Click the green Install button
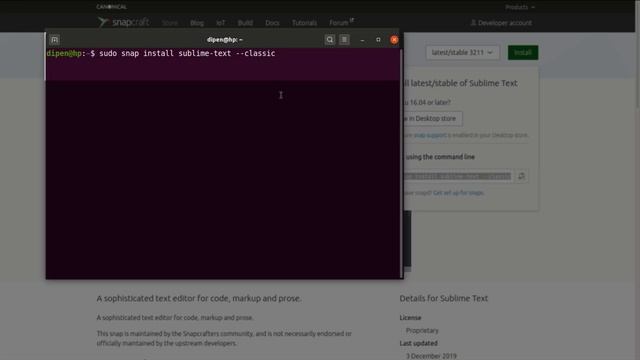This screenshot has height=360, width=640. [x=523, y=52]
